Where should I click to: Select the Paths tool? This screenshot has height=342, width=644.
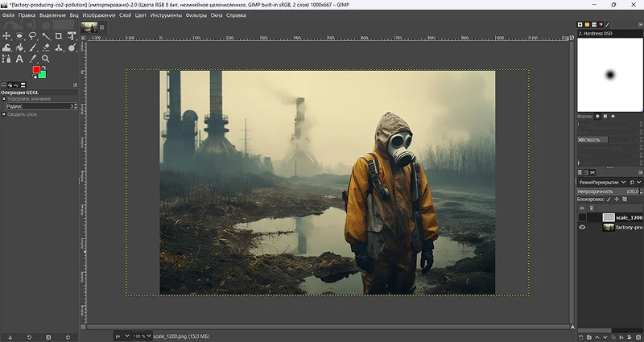pyautogui.click(x=6, y=59)
